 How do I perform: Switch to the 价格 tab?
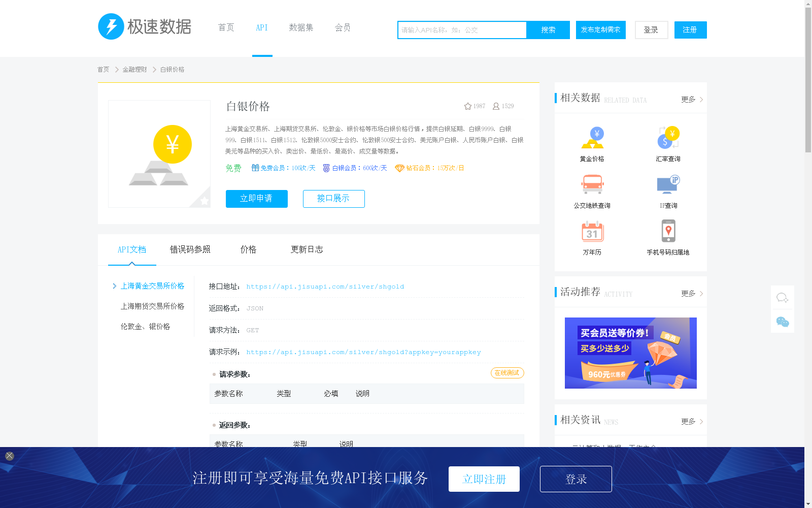(x=248, y=249)
